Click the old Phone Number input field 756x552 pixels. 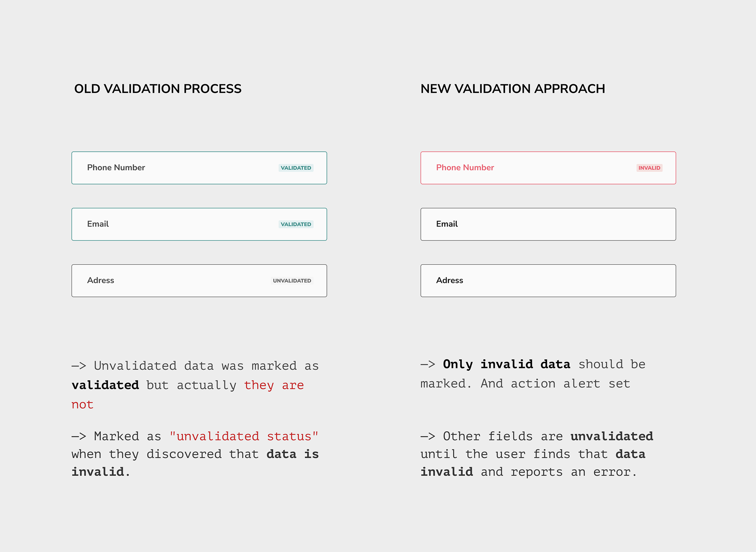coord(199,168)
